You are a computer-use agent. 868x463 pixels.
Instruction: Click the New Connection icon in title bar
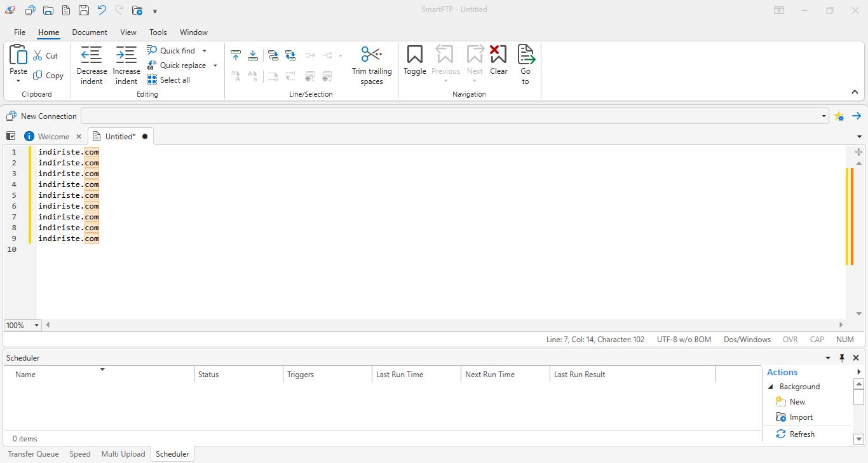[30, 10]
